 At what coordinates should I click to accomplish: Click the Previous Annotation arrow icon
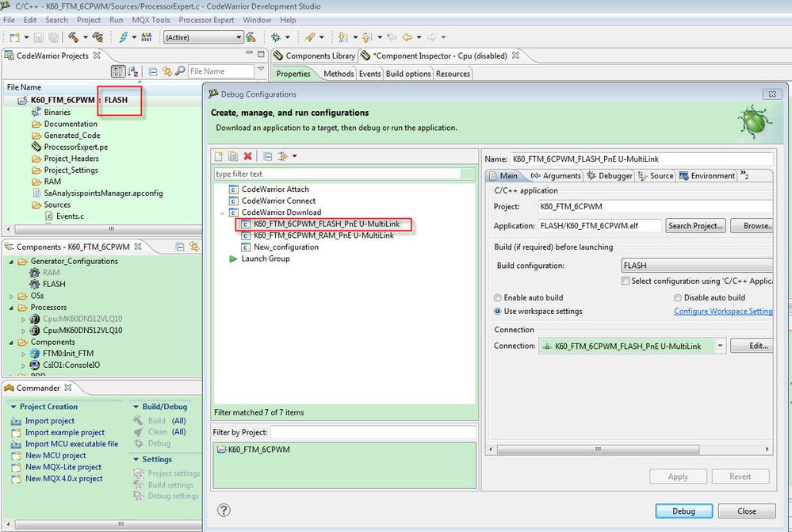(367, 37)
